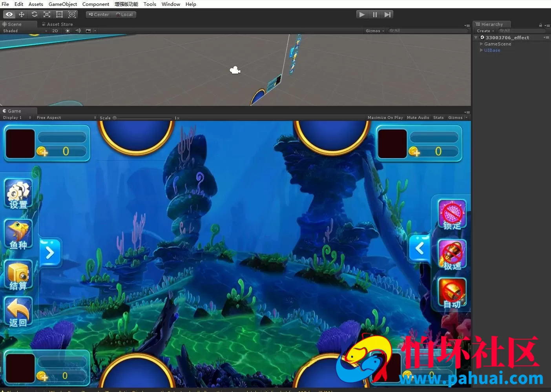Open the Assets menu
Screen dimensions: 551x392
[36, 4]
